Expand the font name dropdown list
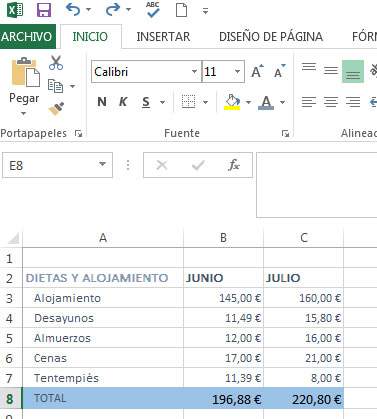 coord(194,71)
